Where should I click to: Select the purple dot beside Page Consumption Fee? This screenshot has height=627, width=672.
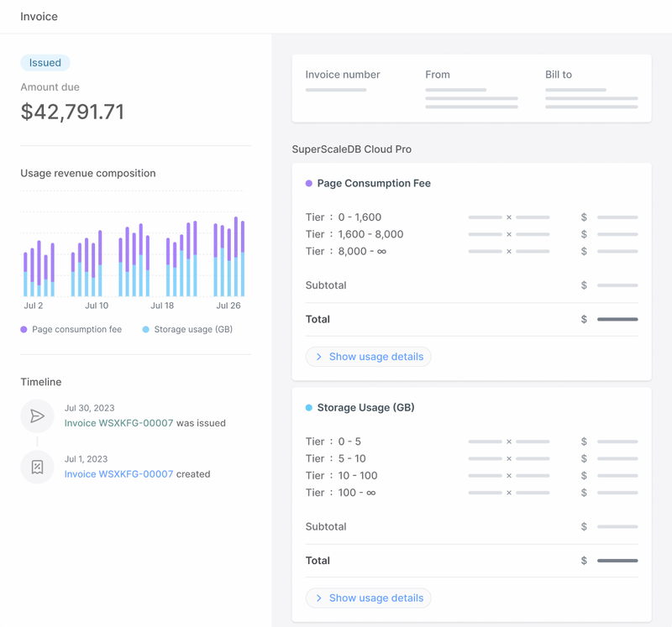pyautogui.click(x=307, y=183)
